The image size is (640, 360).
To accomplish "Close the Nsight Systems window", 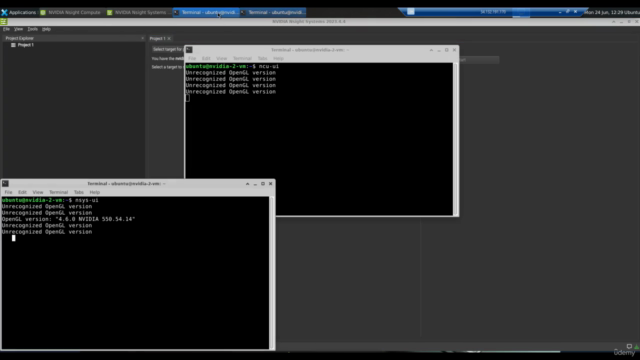I will tap(636, 21).
